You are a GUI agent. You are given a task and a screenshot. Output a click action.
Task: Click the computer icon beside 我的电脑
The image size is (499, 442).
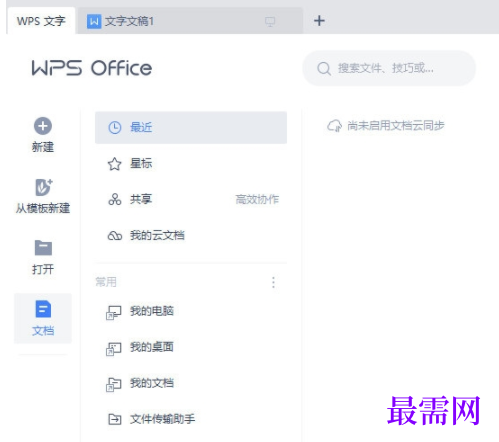click(x=114, y=313)
